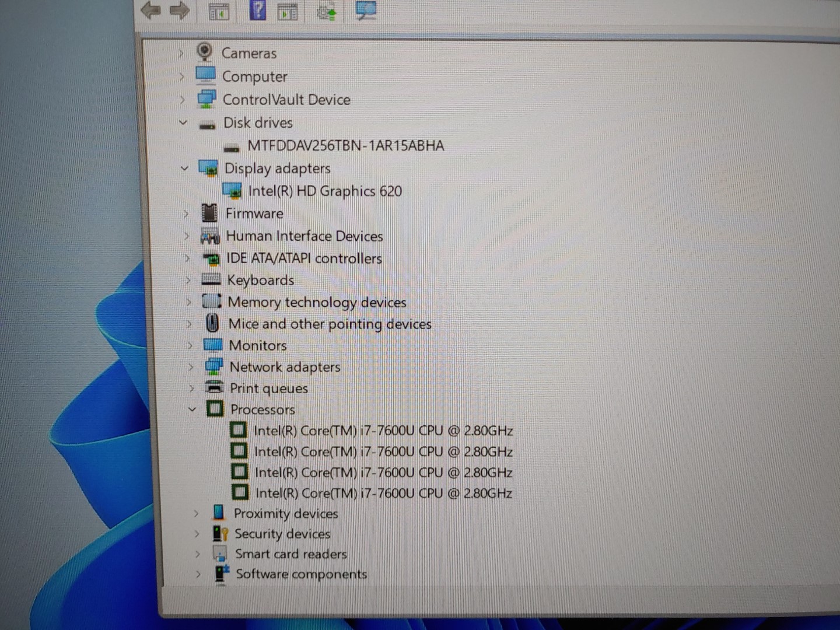Screen dimensions: 840x630
Task: Collapse the Processors chevron
Action: tap(192, 409)
